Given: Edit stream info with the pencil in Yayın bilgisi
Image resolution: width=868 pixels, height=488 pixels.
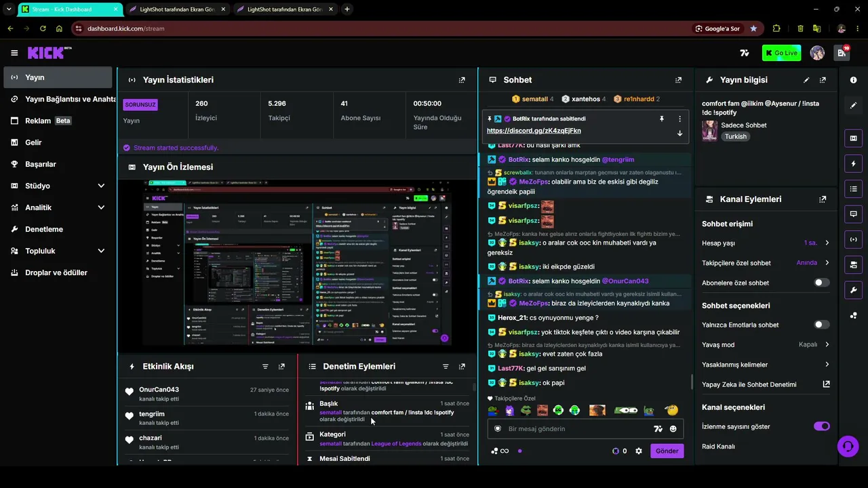Looking at the screenshot, I should [806, 80].
